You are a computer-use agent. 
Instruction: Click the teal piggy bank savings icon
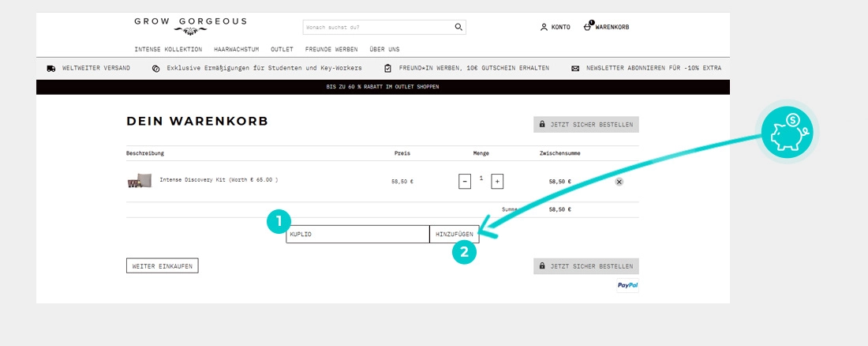click(787, 133)
